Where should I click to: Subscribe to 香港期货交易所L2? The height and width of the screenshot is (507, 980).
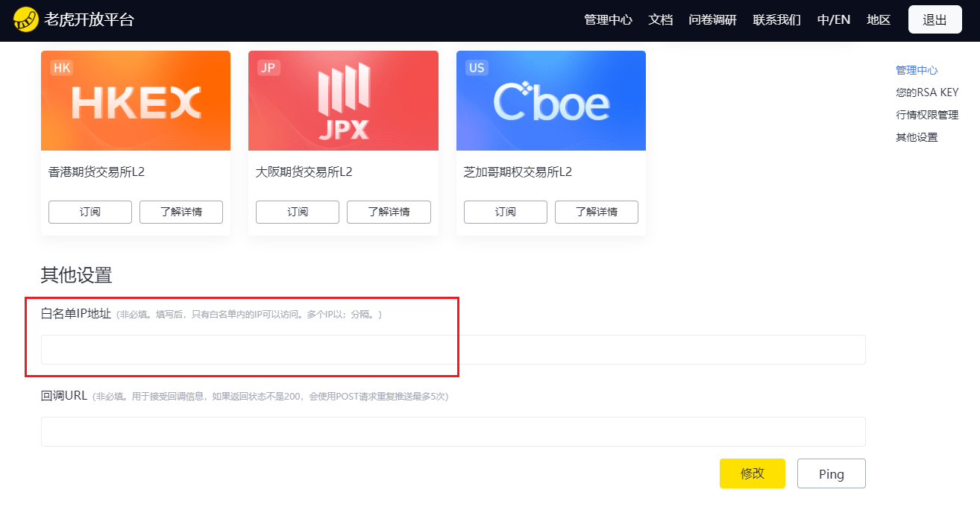(90, 212)
